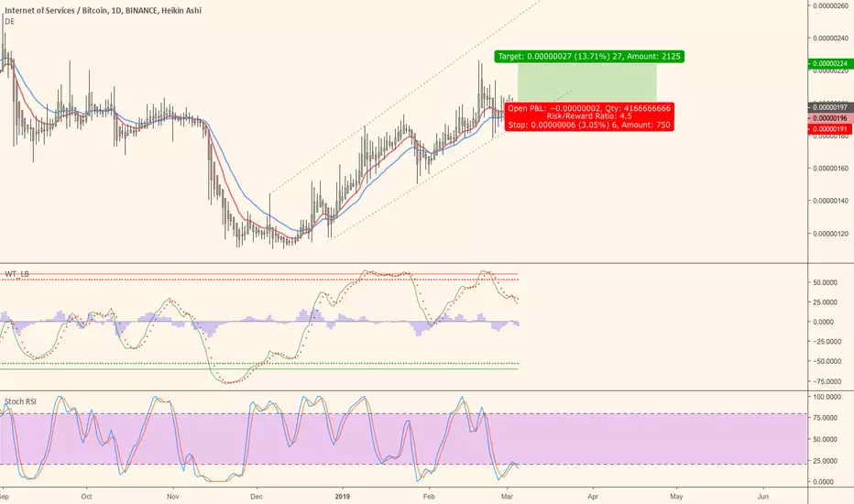Click the Mar label on the time axis
This screenshot has width=854, height=504.
(x=507, y=497)
